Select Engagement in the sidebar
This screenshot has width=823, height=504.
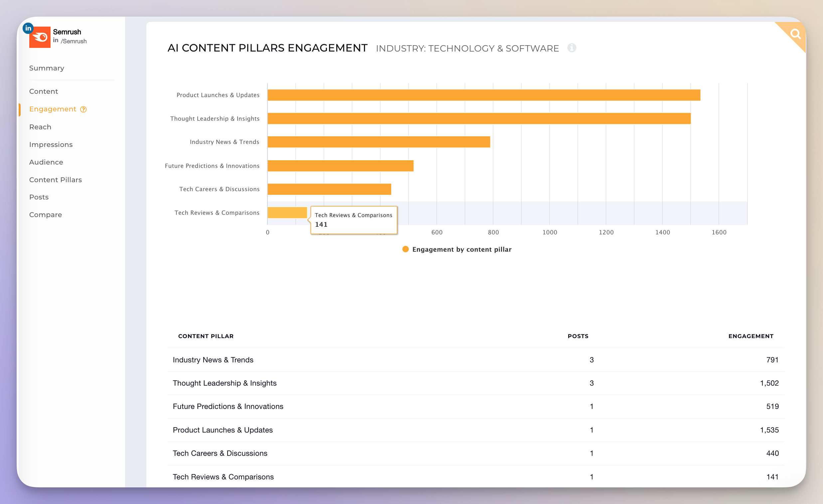click(53, 109)
